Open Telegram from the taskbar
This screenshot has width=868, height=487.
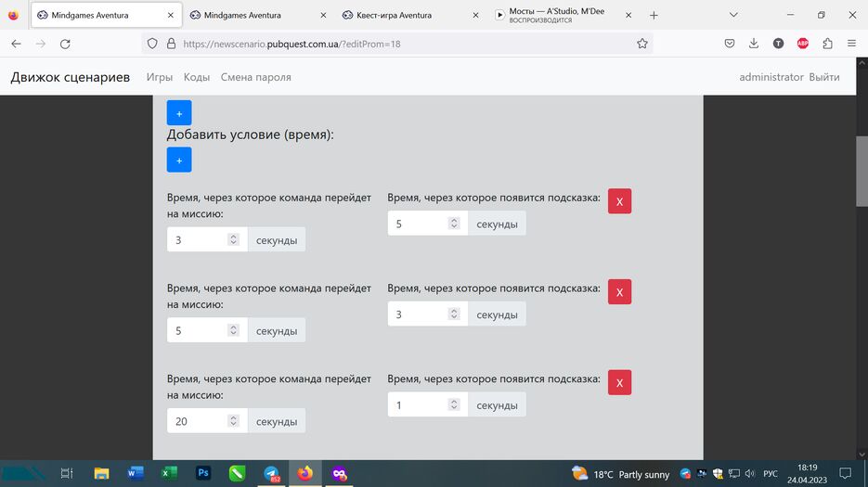[x=271, y=473]
